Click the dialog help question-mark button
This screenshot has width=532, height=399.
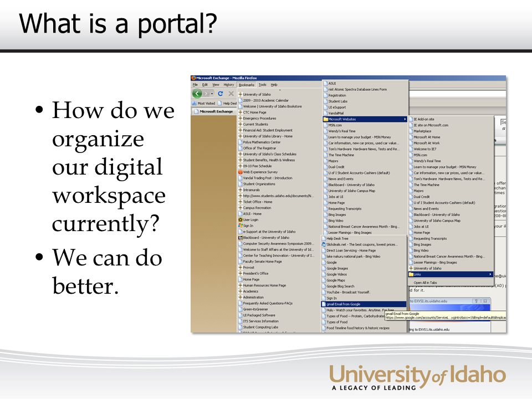click(476, 301)
